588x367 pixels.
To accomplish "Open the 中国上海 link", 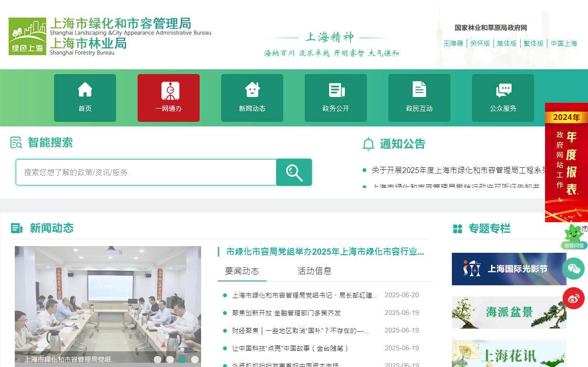I will [x=564, y=43].
